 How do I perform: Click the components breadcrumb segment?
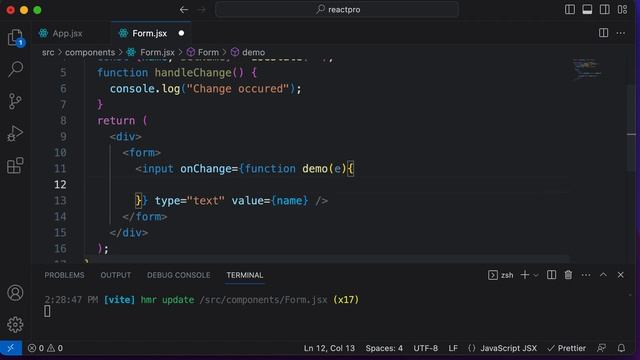[90, 52]
